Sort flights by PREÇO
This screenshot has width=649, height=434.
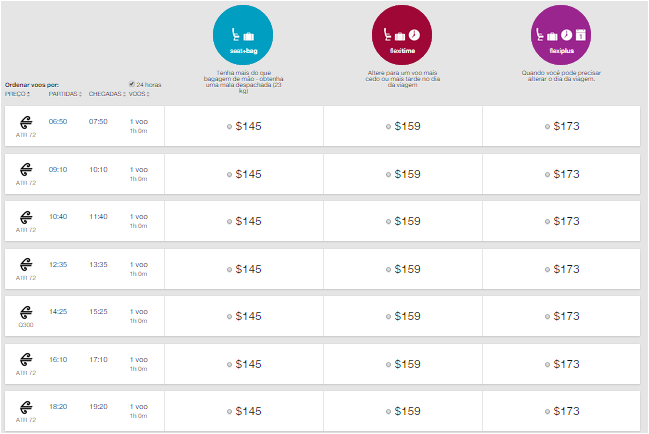pos(18,93)
